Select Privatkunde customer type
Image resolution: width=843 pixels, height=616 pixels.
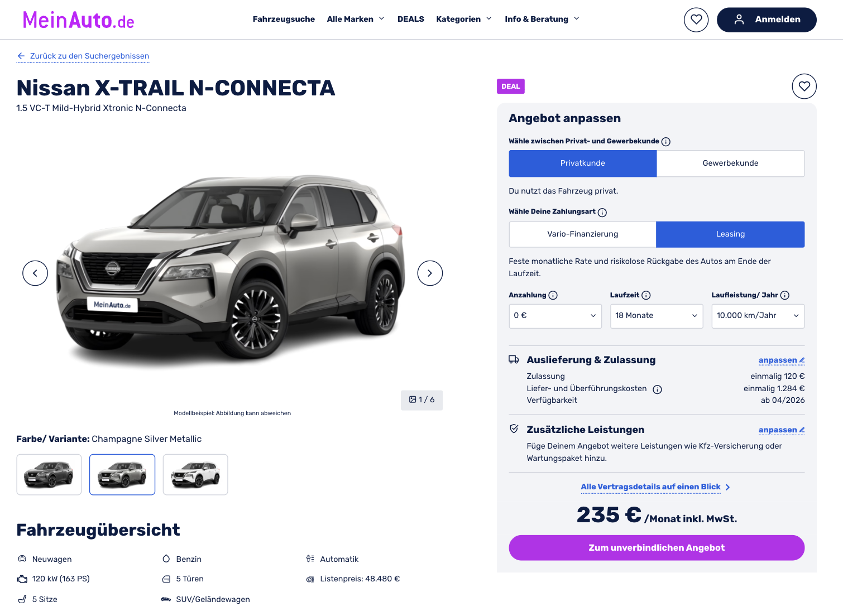(x=583, y=163)
